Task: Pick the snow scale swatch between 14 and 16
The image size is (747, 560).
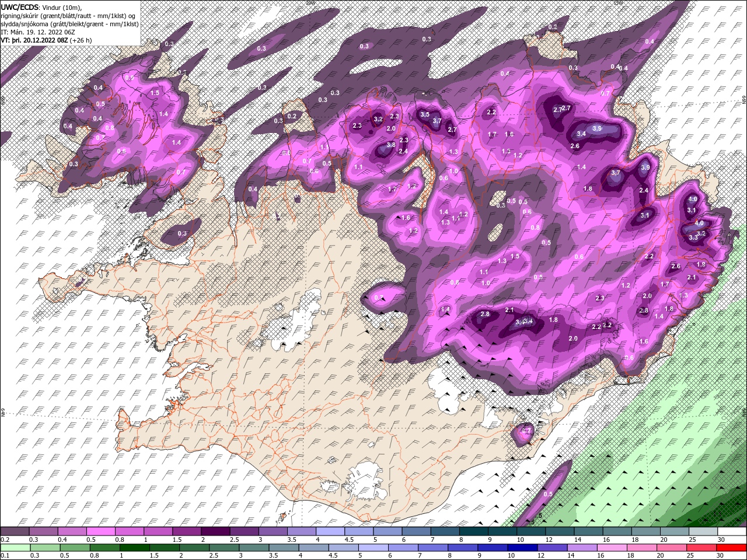Action: 588,531
